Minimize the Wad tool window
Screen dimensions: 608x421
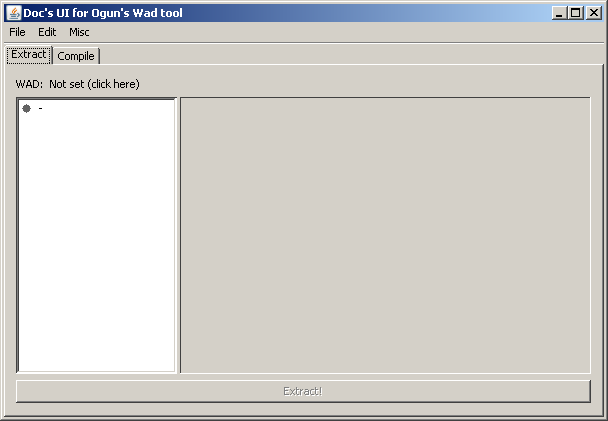pyautogui.click(x=559, y=13)
